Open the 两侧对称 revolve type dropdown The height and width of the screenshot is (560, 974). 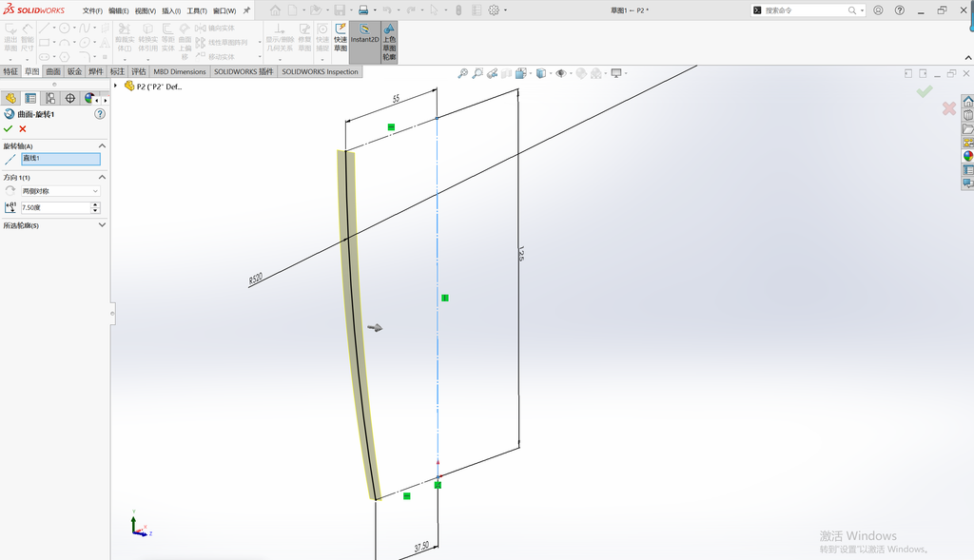[x=60, y=191]
